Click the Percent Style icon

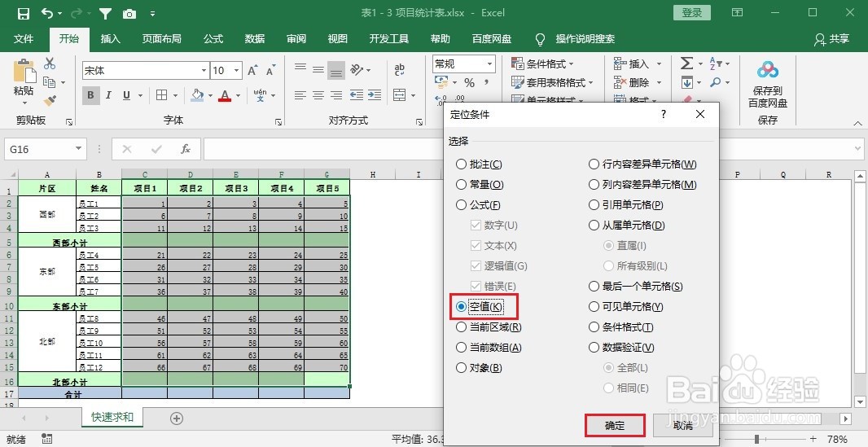click(470, 83)
